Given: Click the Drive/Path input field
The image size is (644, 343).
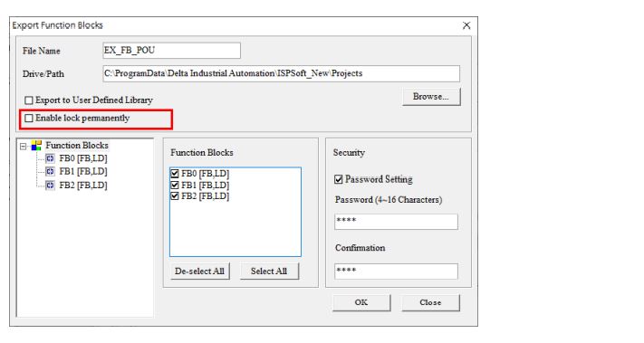Looking at the screenshot, I should tap(282, 73).
